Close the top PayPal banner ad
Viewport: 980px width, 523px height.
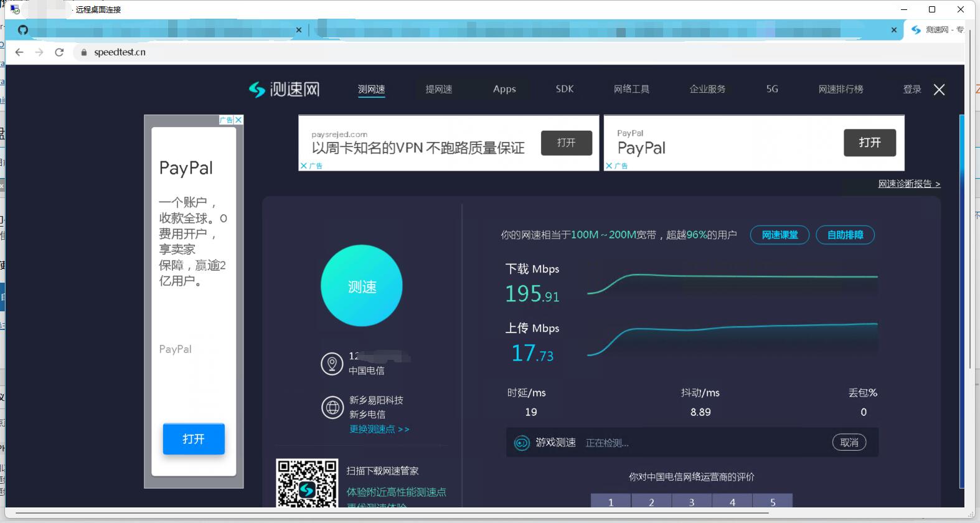click(x=609, y=166)
